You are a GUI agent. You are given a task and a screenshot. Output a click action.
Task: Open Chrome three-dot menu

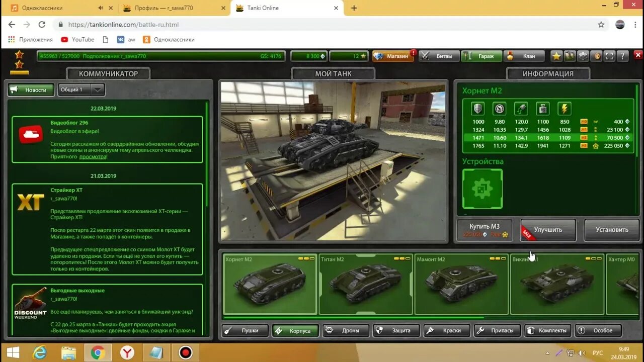635,25
